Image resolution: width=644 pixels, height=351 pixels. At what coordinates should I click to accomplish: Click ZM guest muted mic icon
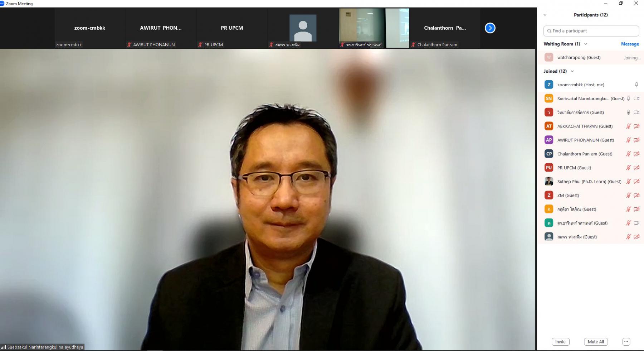coord(628,195)
